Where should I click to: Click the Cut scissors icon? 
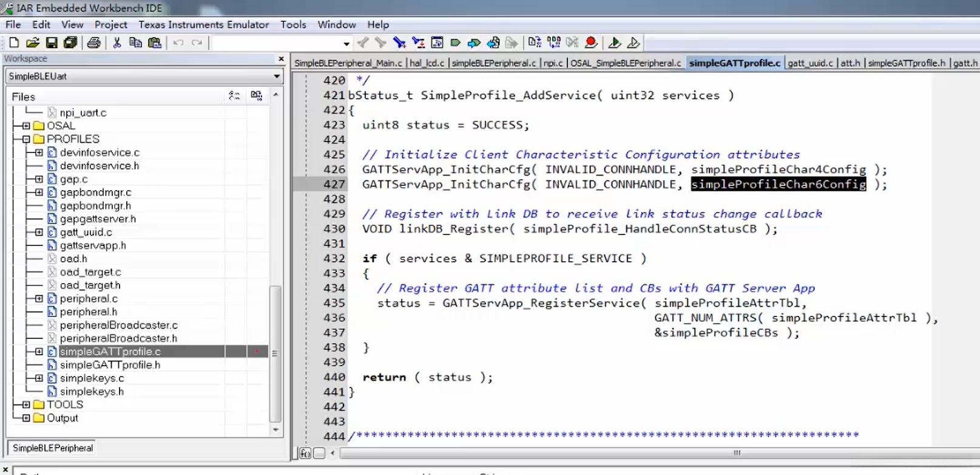[117, 43]
